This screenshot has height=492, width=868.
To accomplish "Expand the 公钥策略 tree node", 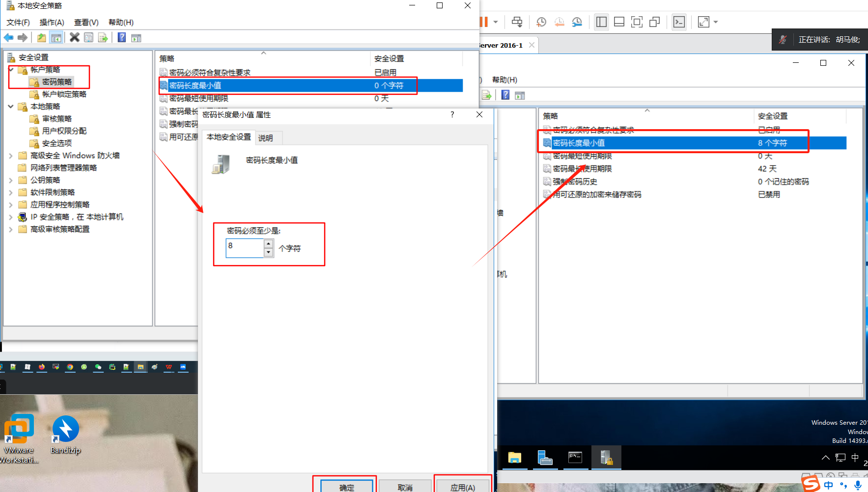I will click(x=11, y=180).
